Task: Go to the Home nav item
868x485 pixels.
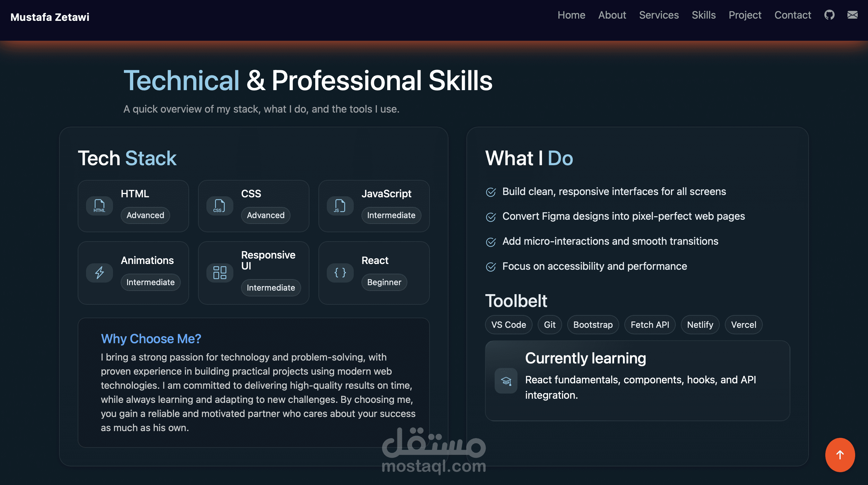Action: click(571, 15)
